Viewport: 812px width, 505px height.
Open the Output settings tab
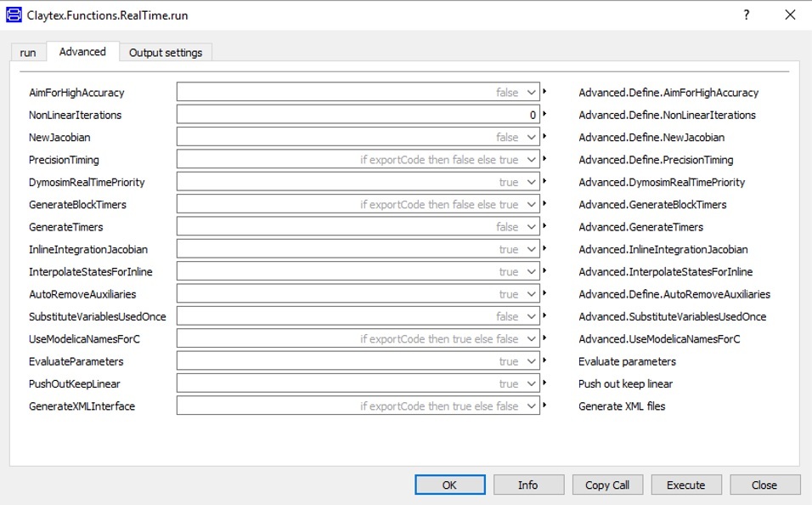pyautogui.click(x=166, y=53)
